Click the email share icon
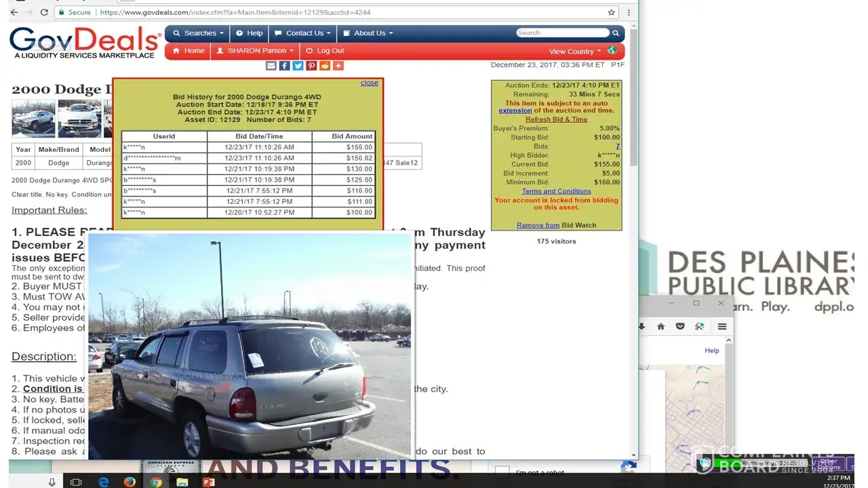 click(271, 66)
